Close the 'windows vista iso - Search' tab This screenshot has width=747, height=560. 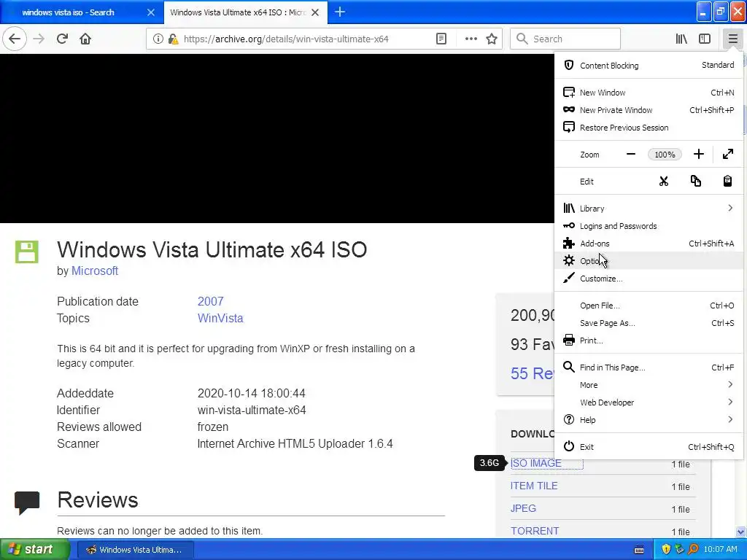click(150, 12)
